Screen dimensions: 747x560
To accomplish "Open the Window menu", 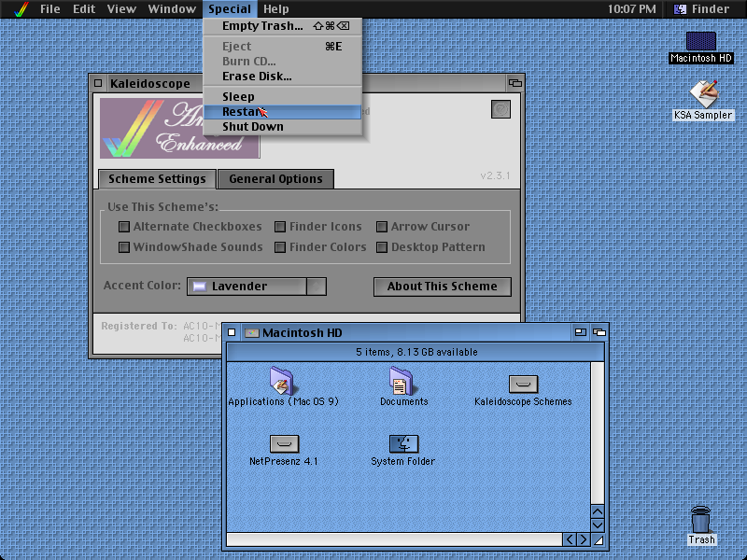I will (172, 9).
